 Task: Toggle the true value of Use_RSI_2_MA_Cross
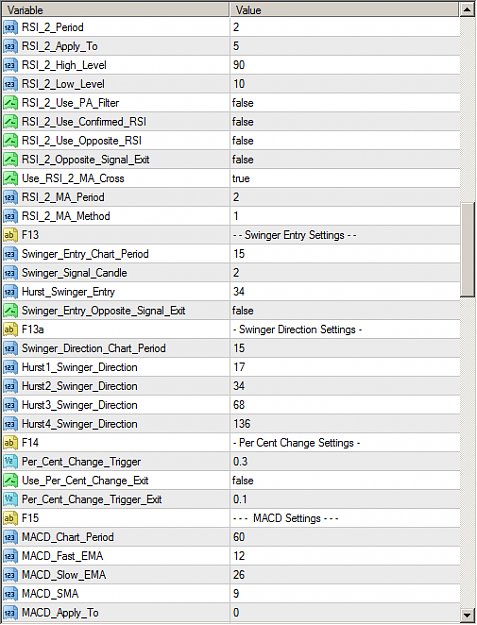241,179
